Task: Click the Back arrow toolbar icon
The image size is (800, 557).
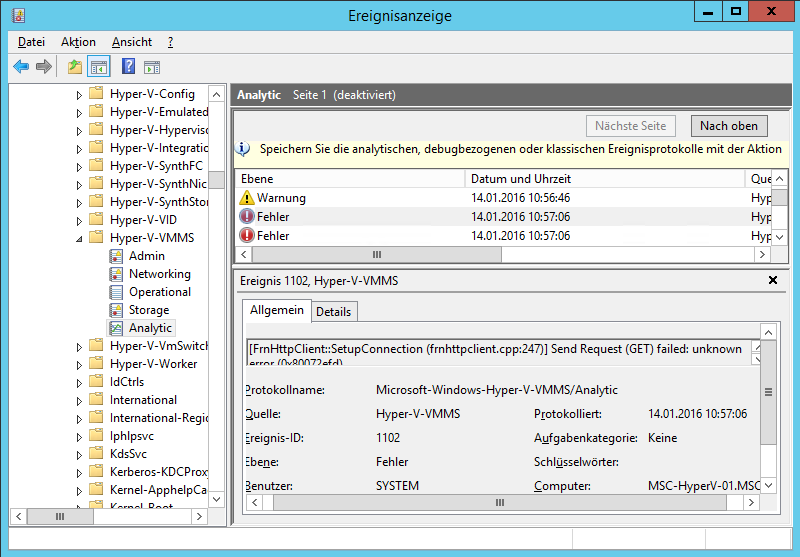Action: [x=21, y=67]
